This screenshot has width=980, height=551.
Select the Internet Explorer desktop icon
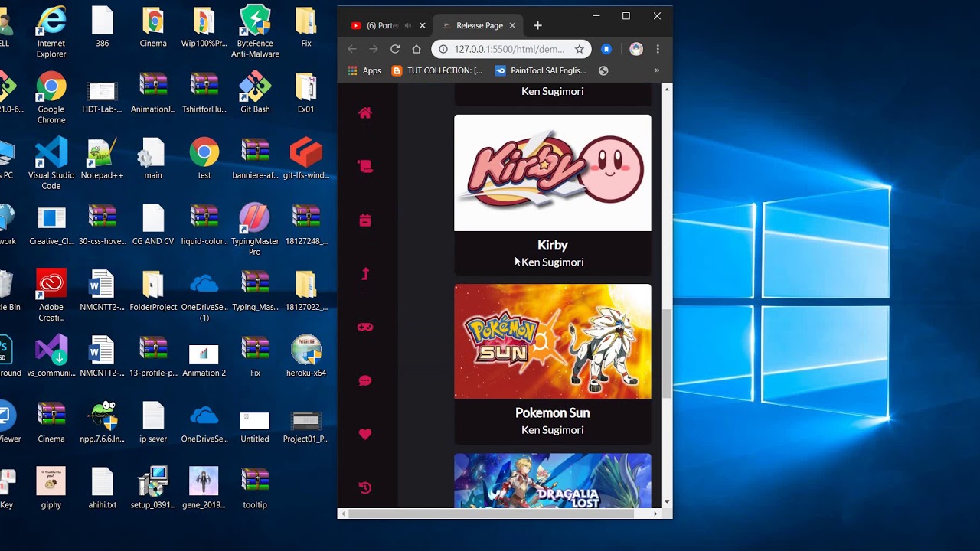coord(51,32)
